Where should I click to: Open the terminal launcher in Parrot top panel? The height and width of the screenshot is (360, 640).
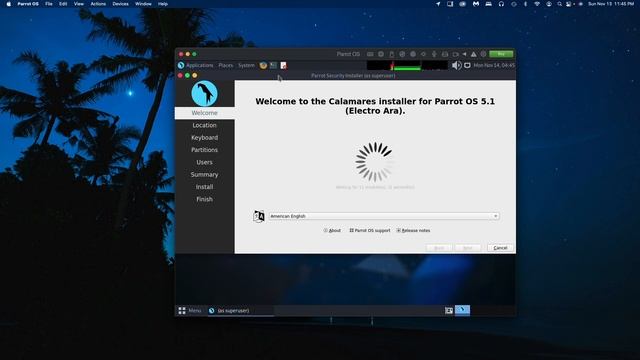click(x=273, y=65)
